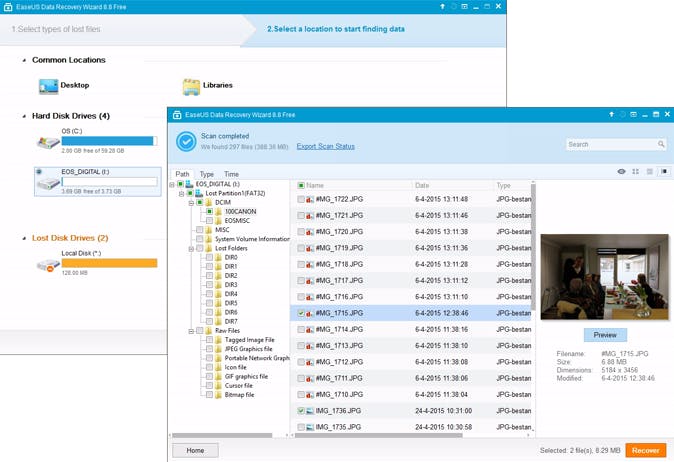Click the file list horizontal scrollbar

coord(378,435)
